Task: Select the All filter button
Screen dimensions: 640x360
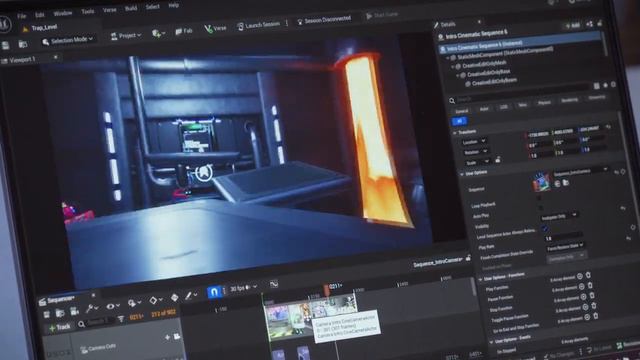Action: tap(460, 121)
